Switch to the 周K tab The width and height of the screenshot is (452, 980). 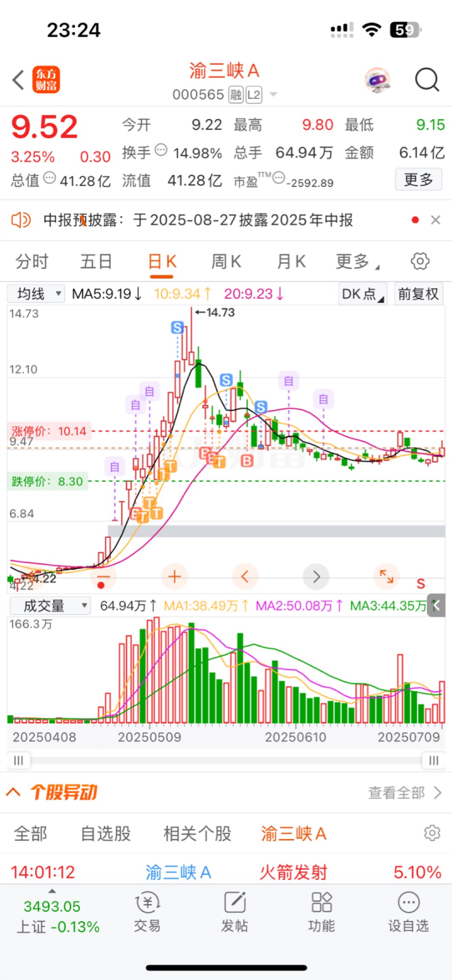coord(226,261)
